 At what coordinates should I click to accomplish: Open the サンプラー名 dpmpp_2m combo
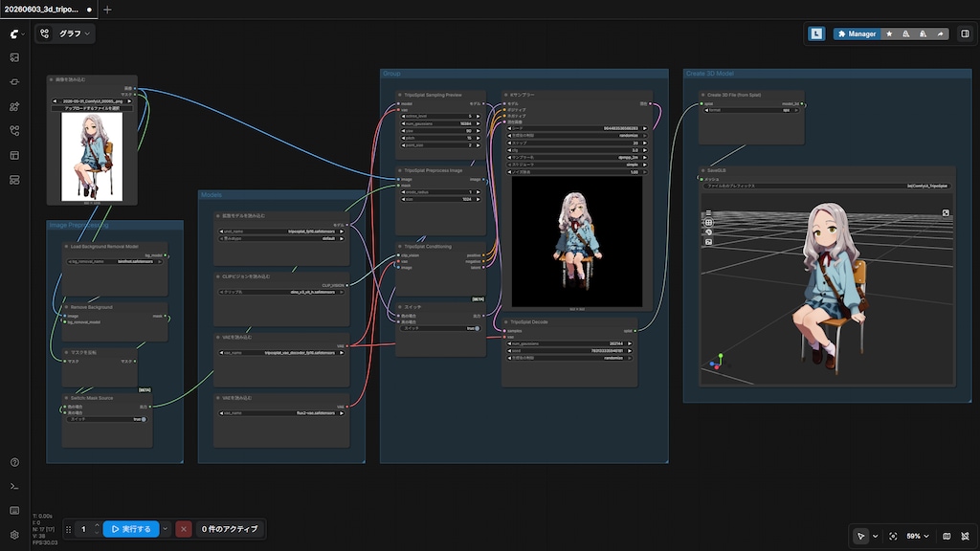(x=577, y=158)
